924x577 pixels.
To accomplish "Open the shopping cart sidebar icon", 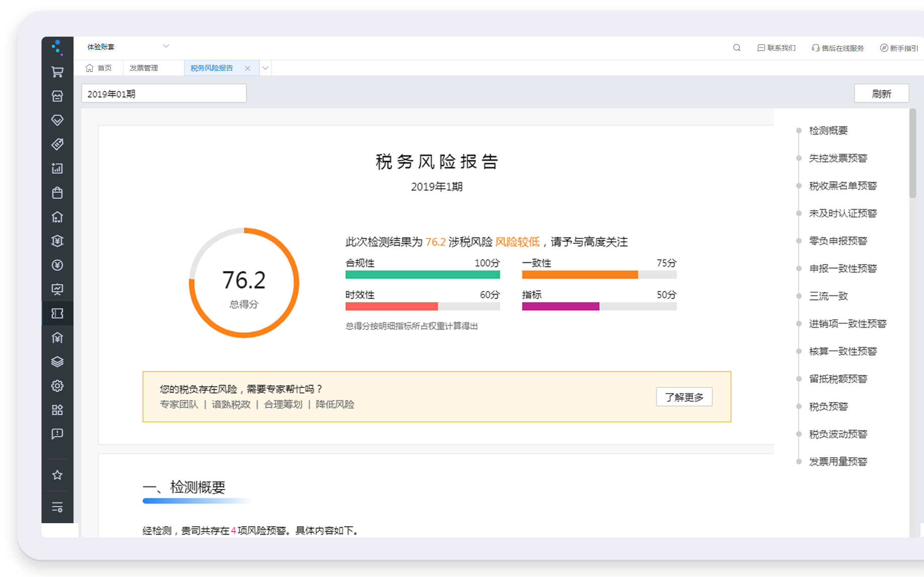I will coord(57,72).
